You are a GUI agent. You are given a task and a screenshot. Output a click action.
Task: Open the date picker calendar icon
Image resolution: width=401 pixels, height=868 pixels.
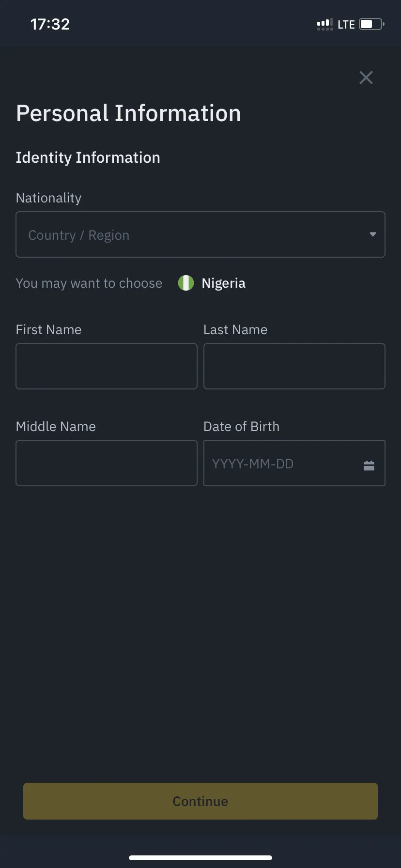pos(369,465)
